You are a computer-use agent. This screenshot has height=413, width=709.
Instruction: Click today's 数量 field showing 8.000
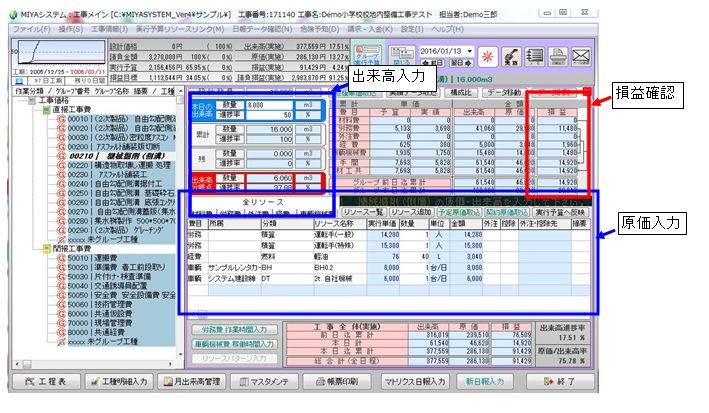pos(269,104)
